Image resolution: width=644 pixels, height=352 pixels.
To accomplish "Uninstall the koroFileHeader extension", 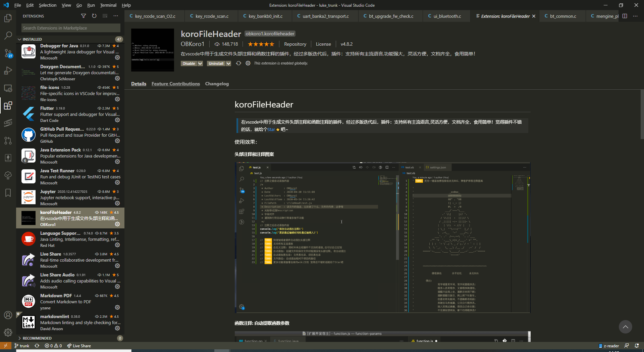I will click(216, 63).
